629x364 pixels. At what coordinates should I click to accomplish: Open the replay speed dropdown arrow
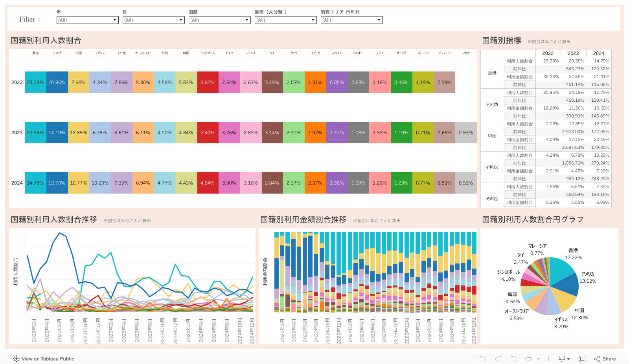click(539, 359)
